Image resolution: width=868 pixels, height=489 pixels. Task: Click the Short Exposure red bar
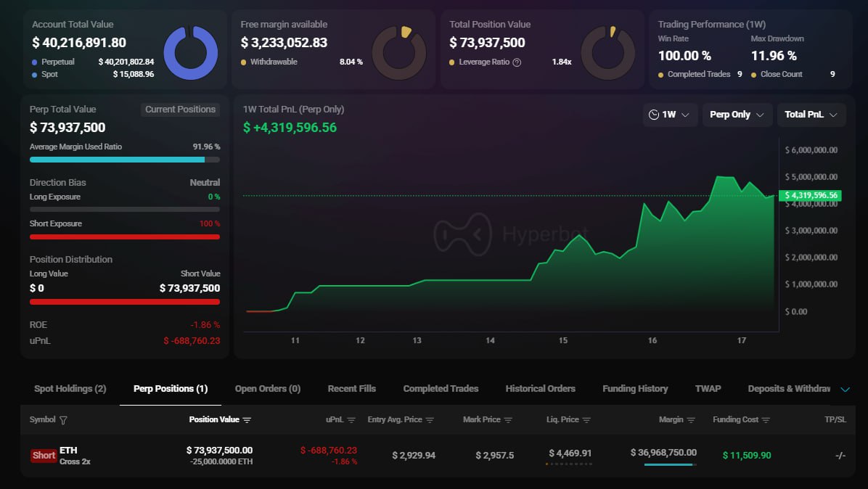(x=125, y=237)
